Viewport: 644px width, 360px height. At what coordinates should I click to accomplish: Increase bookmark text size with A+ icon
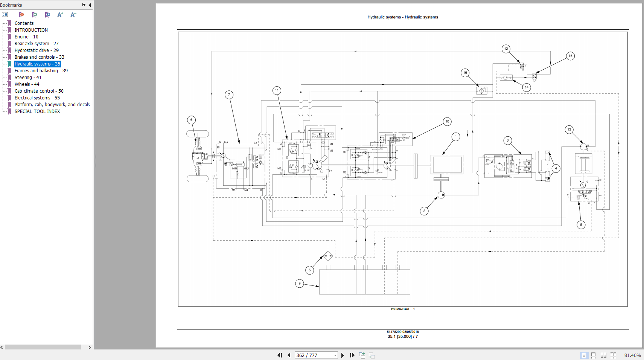[60, 15]
